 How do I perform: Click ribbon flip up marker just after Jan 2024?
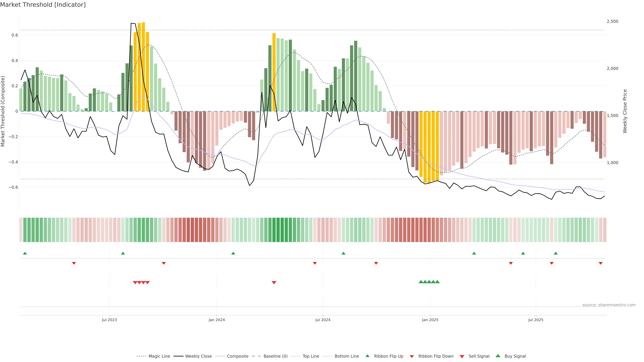(x=233, y=253)
